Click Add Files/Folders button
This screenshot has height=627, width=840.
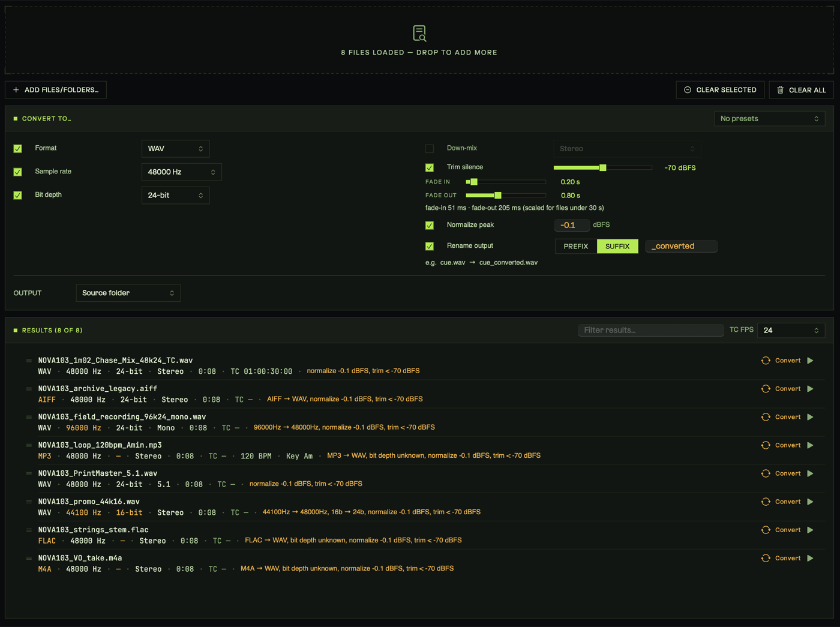point(56,90)
